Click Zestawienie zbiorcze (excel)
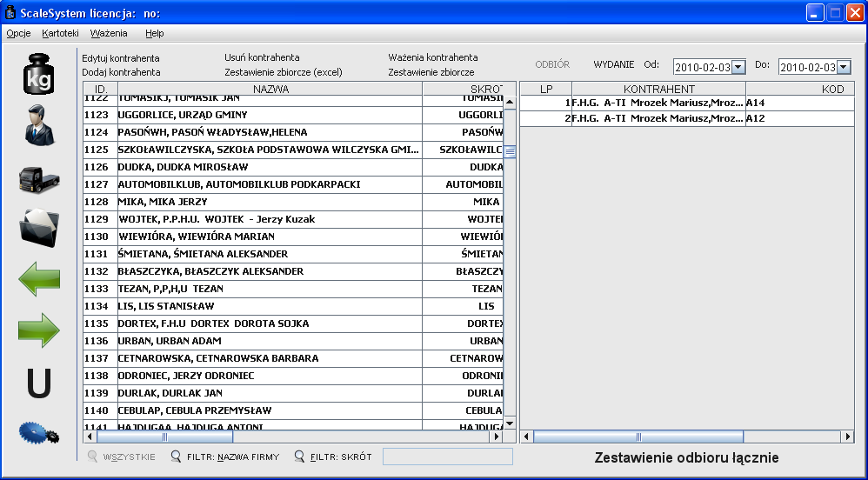Screen dimensions: 868x480 [x=284, y=72]
